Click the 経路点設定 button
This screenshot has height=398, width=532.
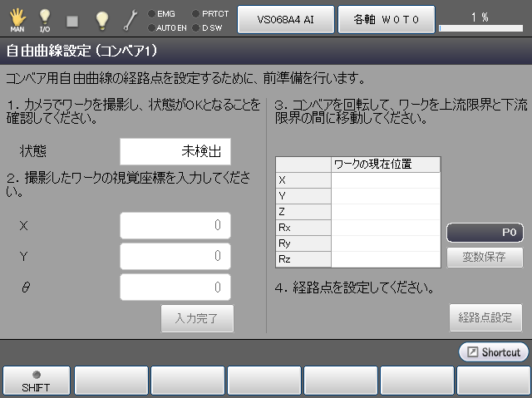coord(485,317)
